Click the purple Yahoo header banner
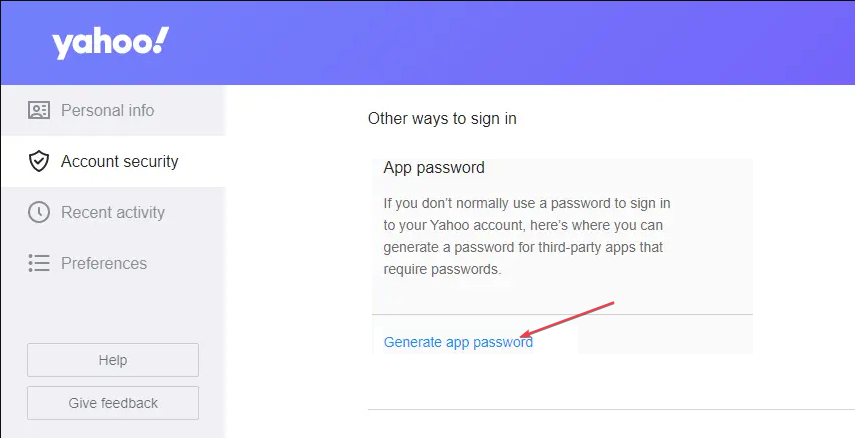The height and width of the screenshot is (438, 855). [x=500, y=42]
